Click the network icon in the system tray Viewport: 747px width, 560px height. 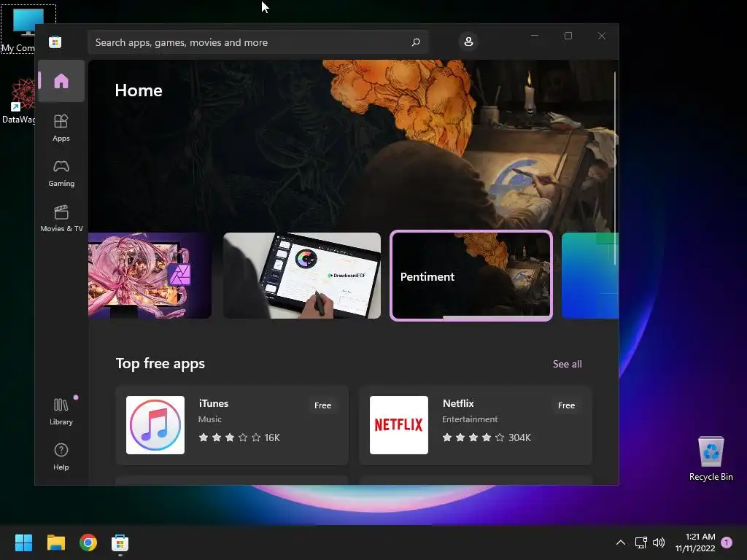tap(640, 542)
